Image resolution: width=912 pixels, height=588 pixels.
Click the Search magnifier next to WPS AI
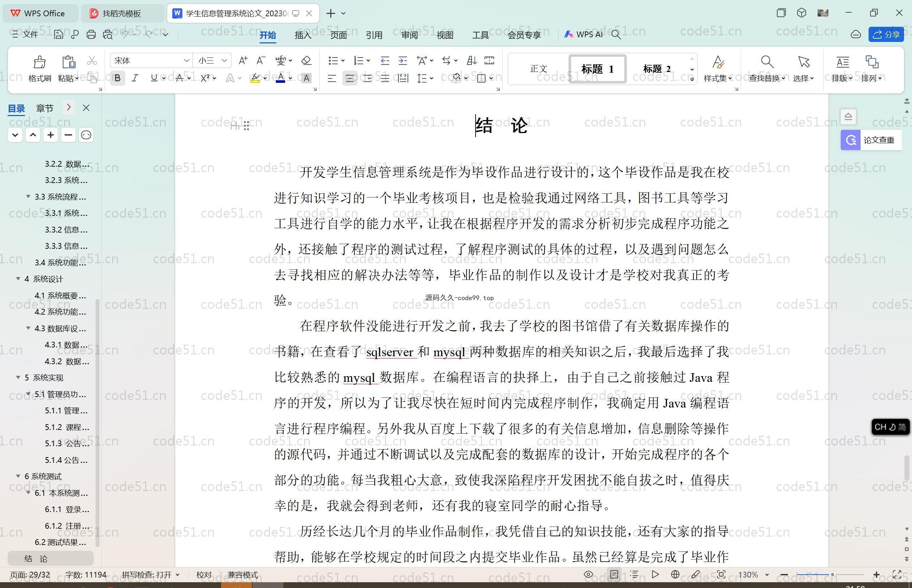click(616, 34)
